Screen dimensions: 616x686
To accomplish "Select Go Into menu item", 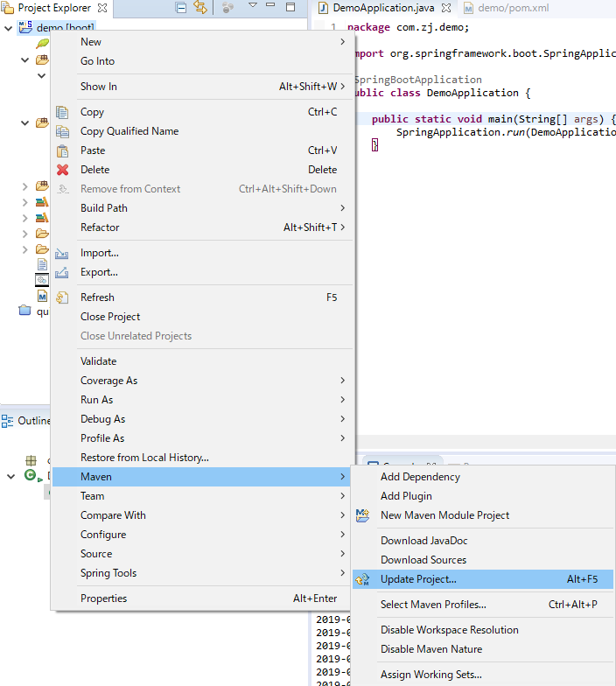I will point(203,61).
